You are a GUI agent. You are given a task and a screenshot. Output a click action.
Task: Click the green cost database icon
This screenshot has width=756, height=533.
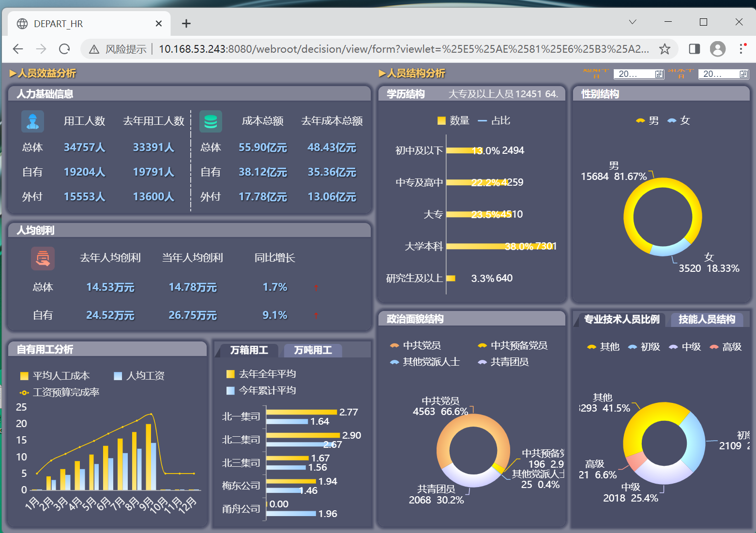pyautogui.click(x=211, y=121)
